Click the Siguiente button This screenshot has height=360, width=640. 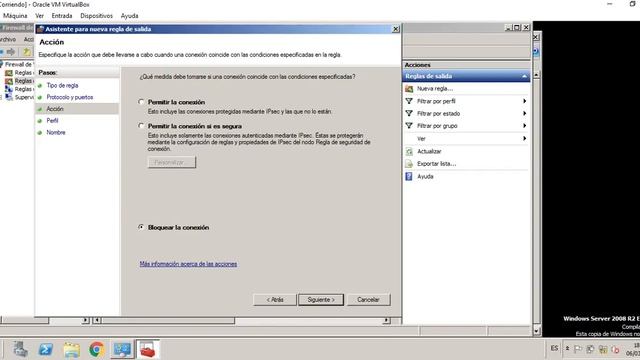321,300
